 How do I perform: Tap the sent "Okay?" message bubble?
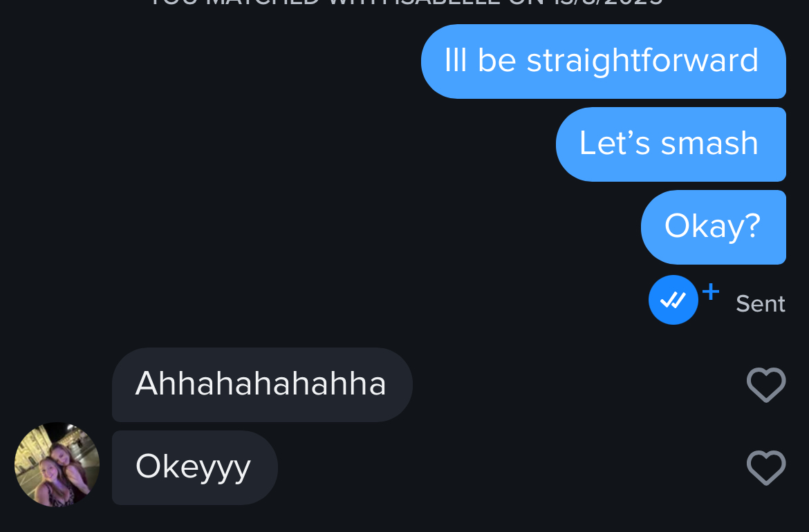pos(713,227)
